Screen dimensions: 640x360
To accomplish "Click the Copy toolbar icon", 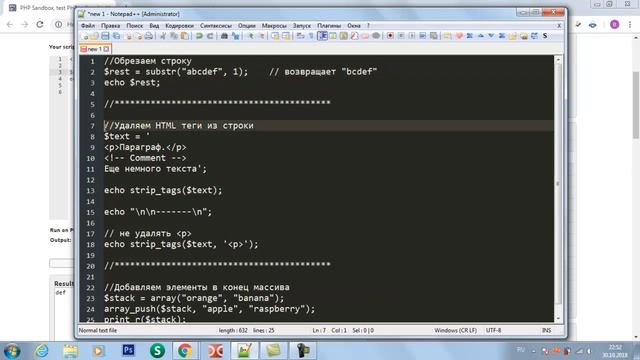I will (x=174, y=36).
